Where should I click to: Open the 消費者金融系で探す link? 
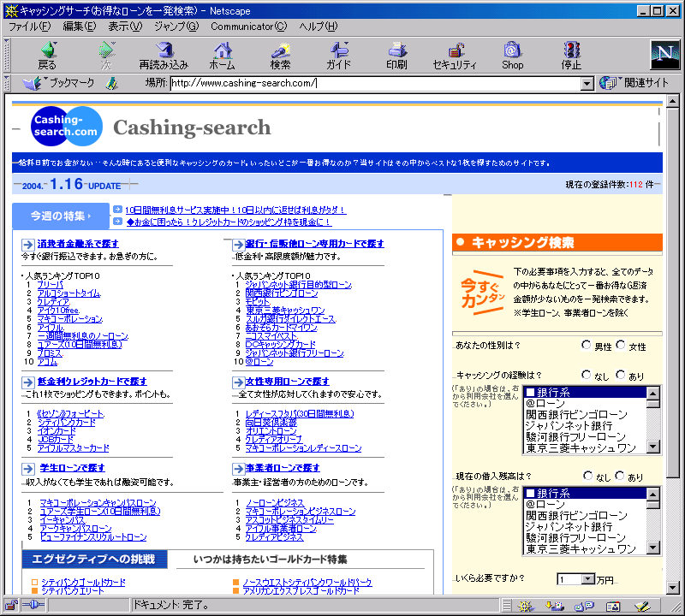click(x=78, y=244)
